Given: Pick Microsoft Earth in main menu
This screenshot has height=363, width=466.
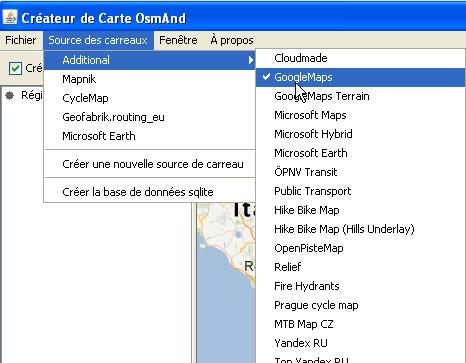Looking at the screenshot, I should [x=149, y=136].
